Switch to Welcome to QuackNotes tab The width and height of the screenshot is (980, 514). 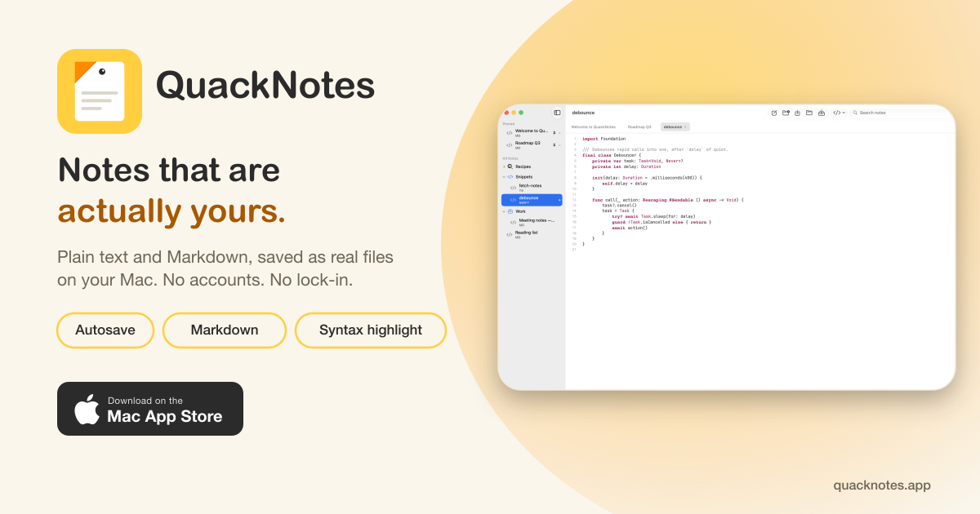click(x=593, y=126)
